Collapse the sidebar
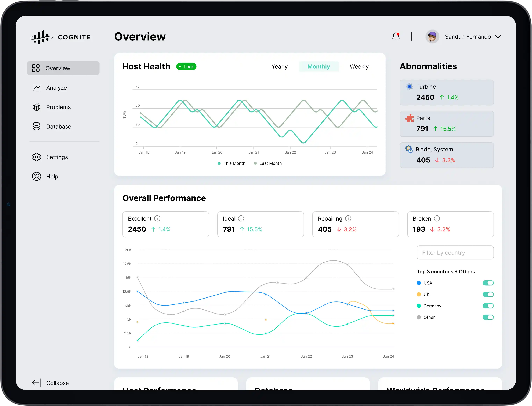 50,383
